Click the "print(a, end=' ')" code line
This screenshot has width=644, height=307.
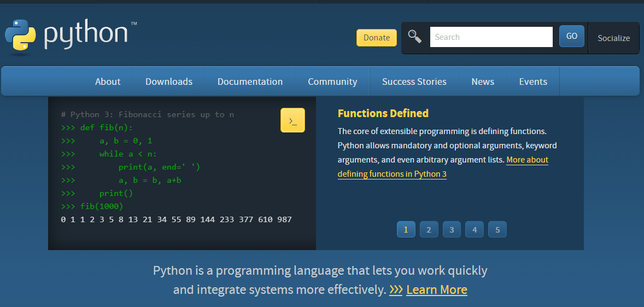pos(131,167)
